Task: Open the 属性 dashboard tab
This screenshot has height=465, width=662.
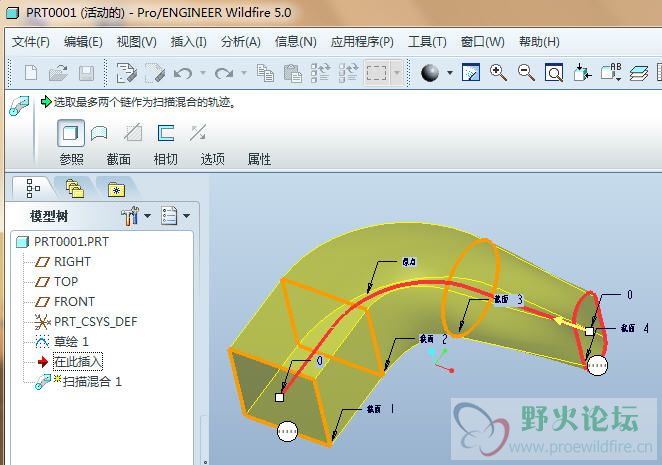Action: click(259, 159)
